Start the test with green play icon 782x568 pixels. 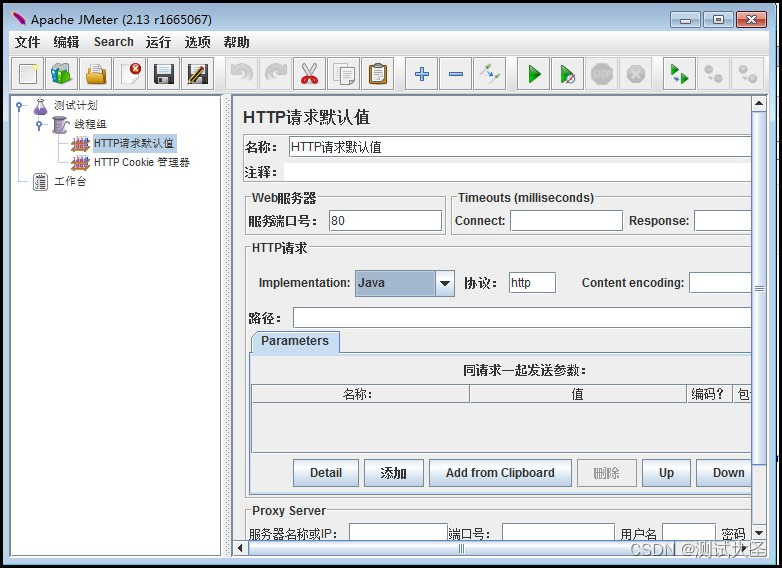click(534, 74)
